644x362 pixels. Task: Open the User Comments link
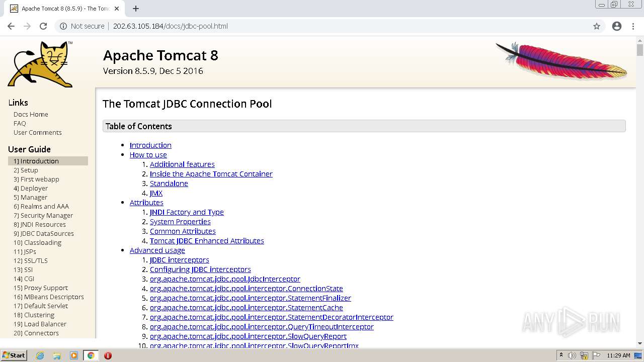(38, 132)
